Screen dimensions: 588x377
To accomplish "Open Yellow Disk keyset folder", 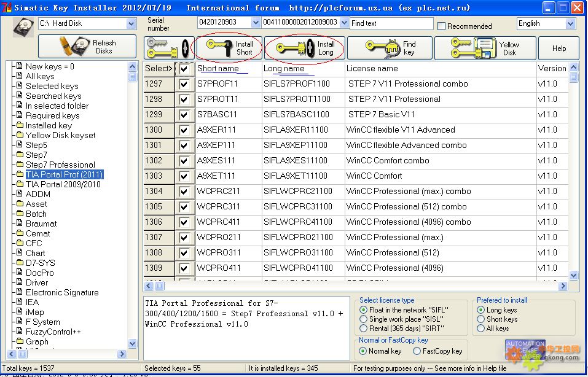I will coord(61,135).
